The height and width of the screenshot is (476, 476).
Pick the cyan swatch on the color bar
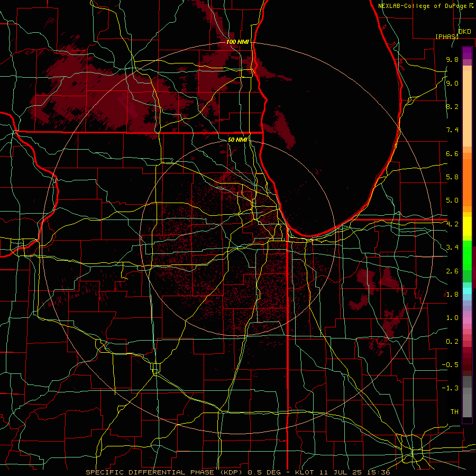(x=467, y=291)
